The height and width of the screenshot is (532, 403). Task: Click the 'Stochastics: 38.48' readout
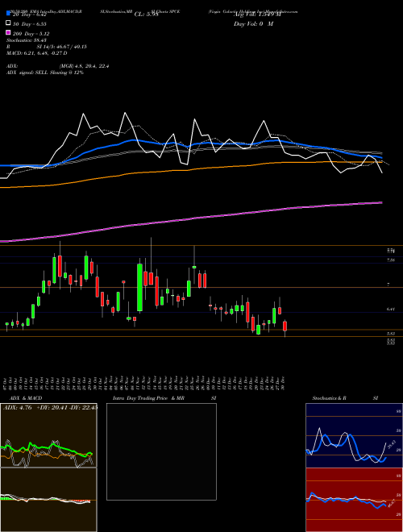[x=27, y=40]
